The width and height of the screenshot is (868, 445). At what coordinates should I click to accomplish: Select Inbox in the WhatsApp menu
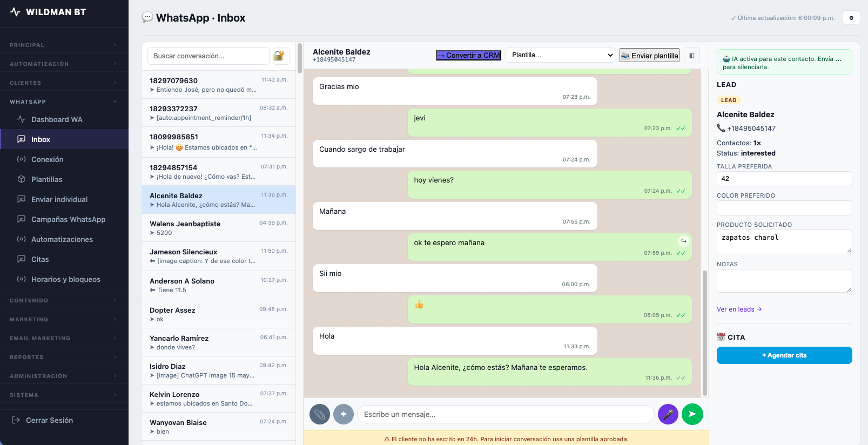click(64, 139)
